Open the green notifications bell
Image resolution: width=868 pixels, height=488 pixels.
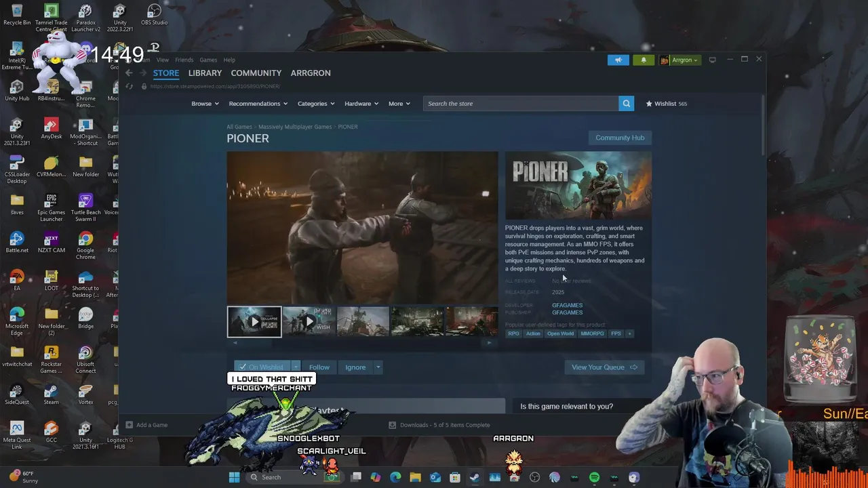tap(644, 60)
